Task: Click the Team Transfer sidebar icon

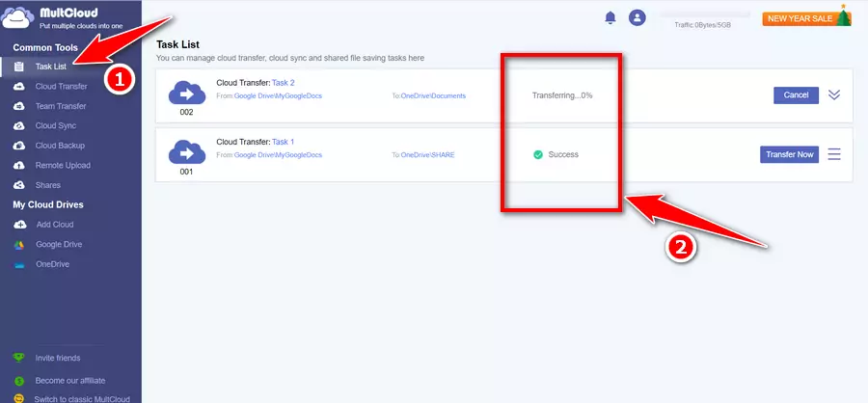Action: pyautogui.click(x=19, y=106)
